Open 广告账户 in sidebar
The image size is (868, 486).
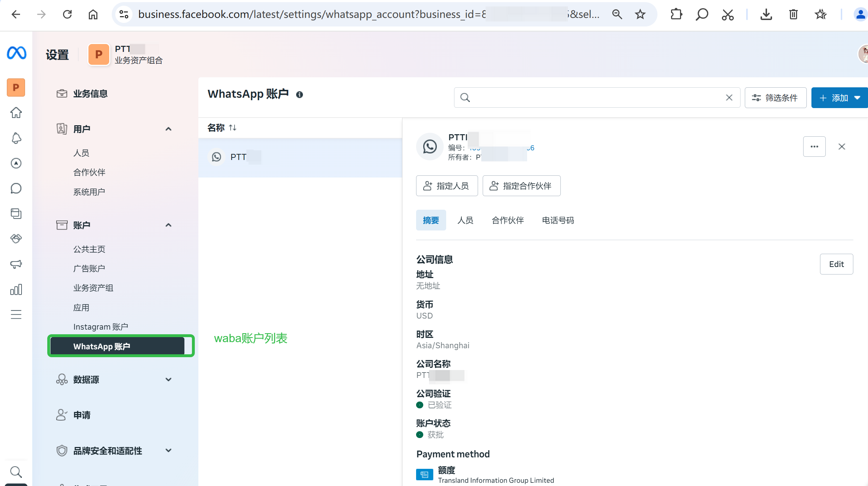pyautogui.click(x=89, y=268)
